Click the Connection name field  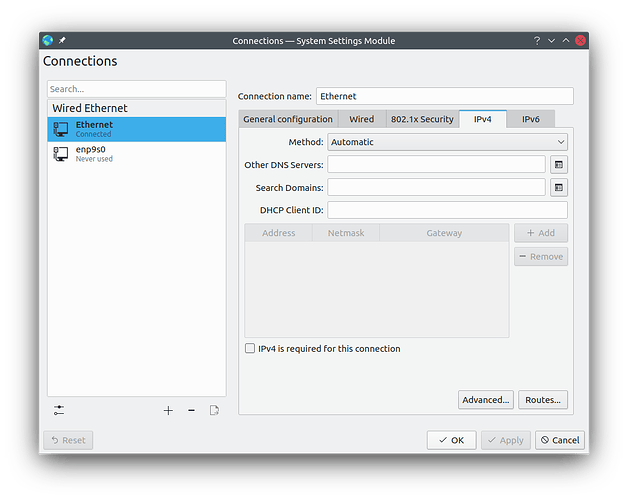point(444,97)
